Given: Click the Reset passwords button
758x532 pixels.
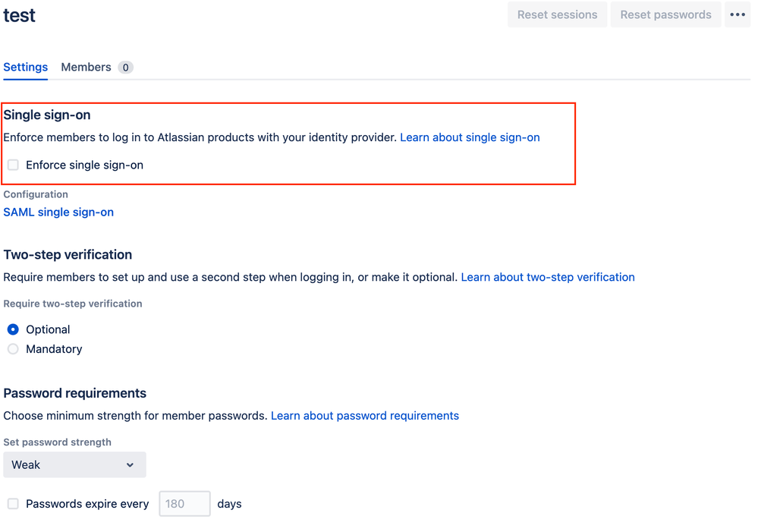Looking at the screenshot, I should 665,14.
